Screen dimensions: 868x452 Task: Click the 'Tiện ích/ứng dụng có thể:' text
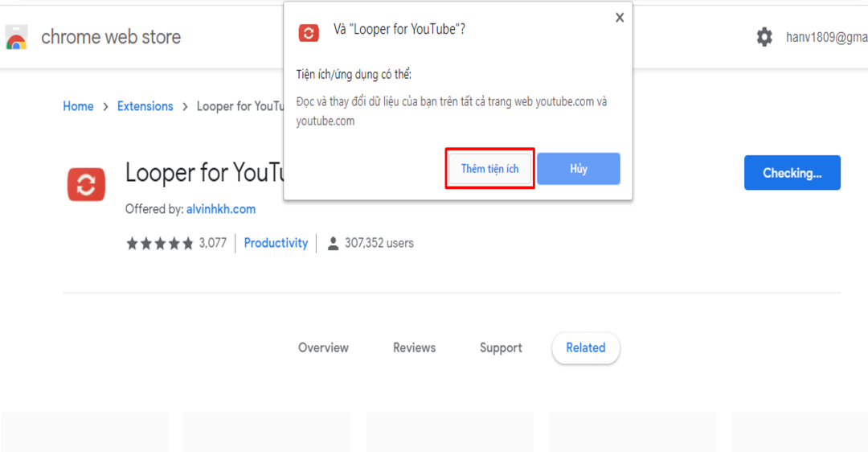[x=354, y=74]
